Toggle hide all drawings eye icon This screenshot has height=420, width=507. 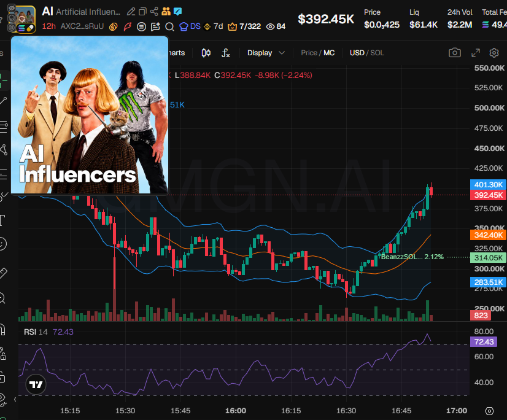[2, 399]
